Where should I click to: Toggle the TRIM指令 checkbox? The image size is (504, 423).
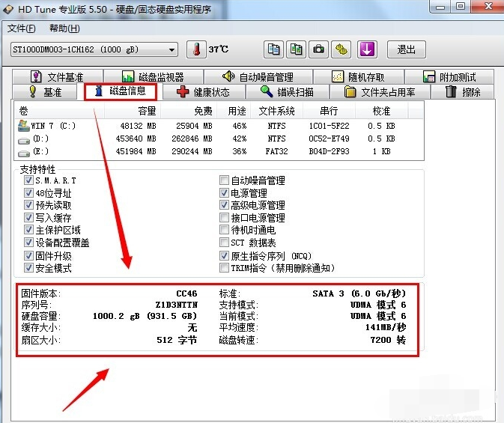pos(224,267)
